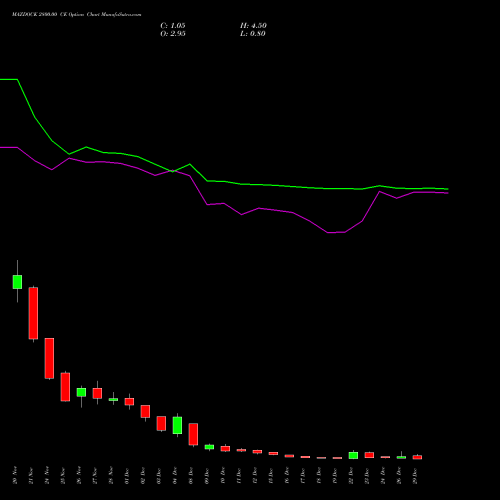Select the red candlestick above 24 Nov
This screenshot has width=500, height=500.
click(49, 358)
